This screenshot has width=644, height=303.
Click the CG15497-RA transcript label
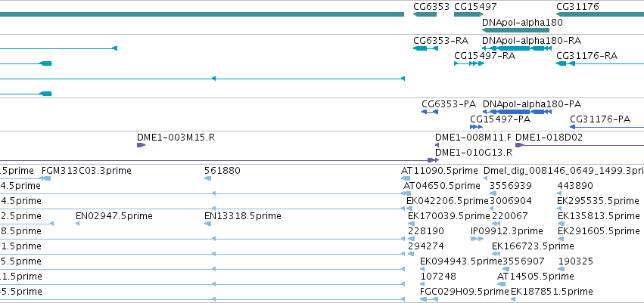484,56
